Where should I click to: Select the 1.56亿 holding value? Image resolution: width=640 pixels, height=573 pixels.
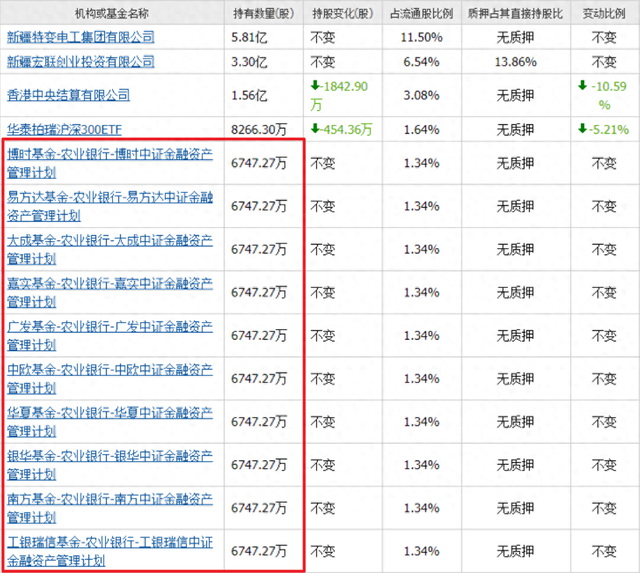point(249,96)
